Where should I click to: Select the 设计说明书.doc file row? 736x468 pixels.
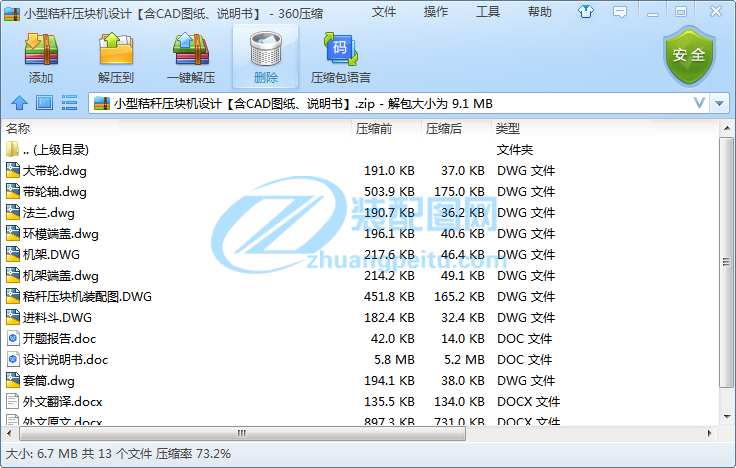65,359
